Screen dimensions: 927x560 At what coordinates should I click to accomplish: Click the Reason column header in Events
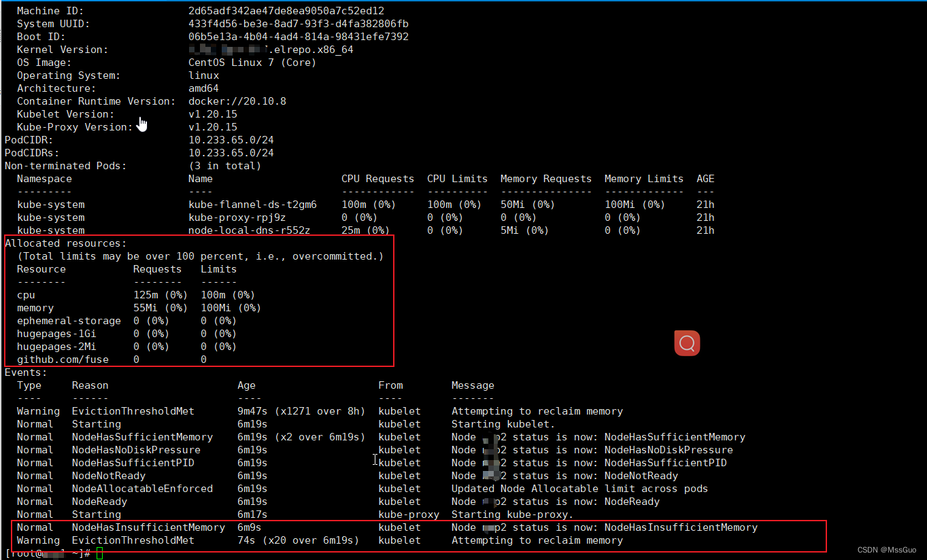point(90,385)
